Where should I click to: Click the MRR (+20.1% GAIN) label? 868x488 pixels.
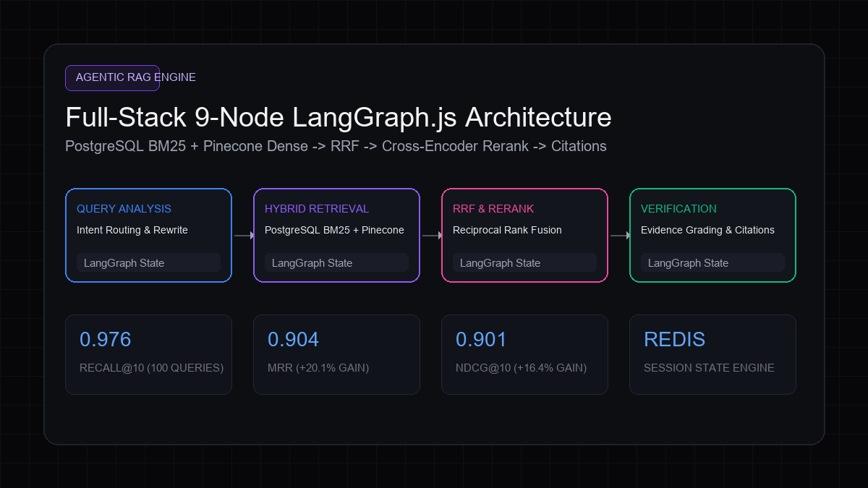click(x=318, y=368)
